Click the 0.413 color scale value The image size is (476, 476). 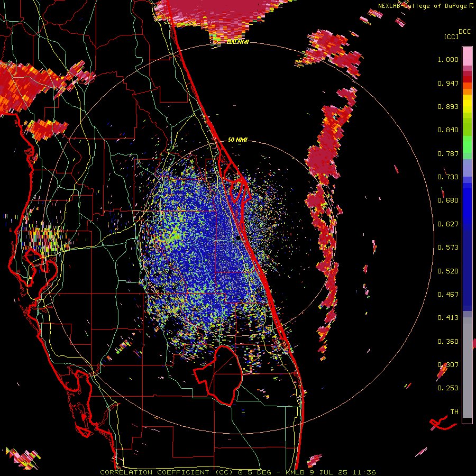[x=448, y=318]
